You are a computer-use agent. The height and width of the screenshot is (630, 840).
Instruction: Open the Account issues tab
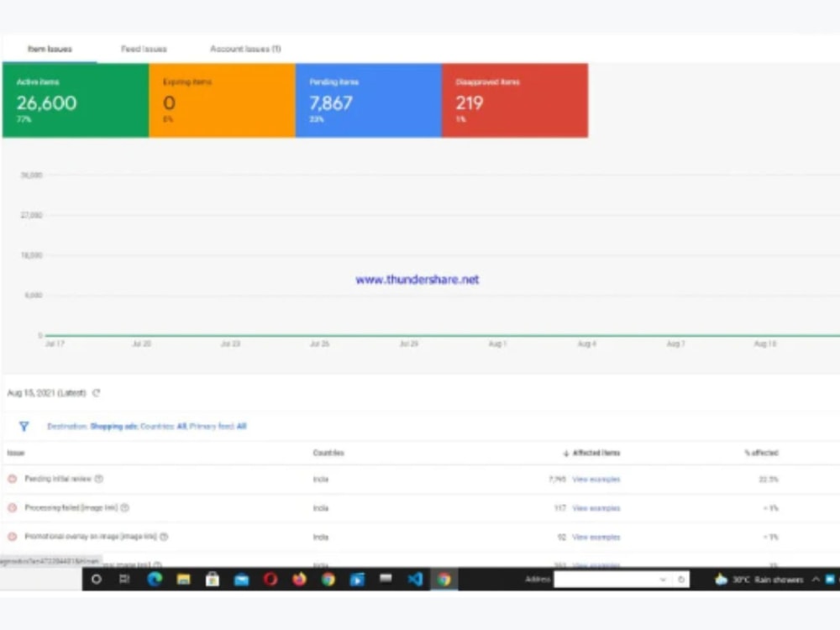[245, 49]
